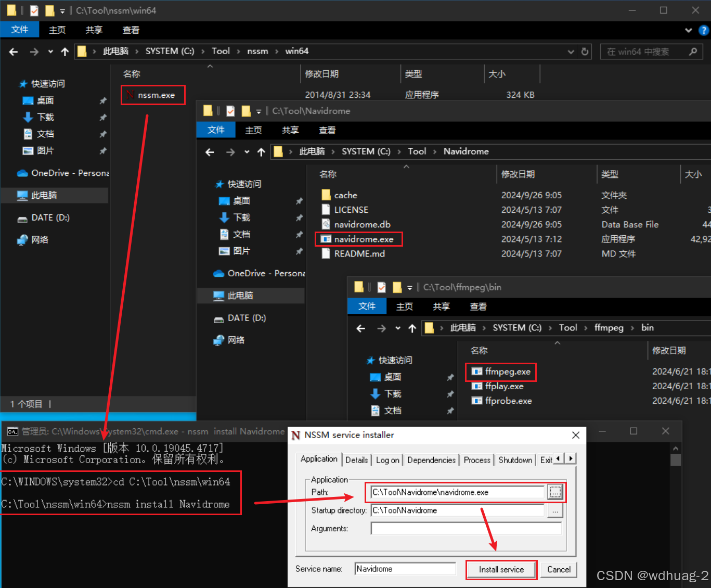Select README.md in the Navidrome window
This screenshot has height=588, width=711.
[359, 253]
